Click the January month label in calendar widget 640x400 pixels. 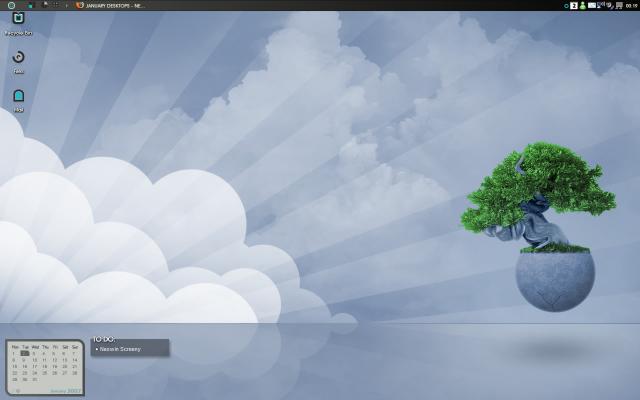point(58,391)
